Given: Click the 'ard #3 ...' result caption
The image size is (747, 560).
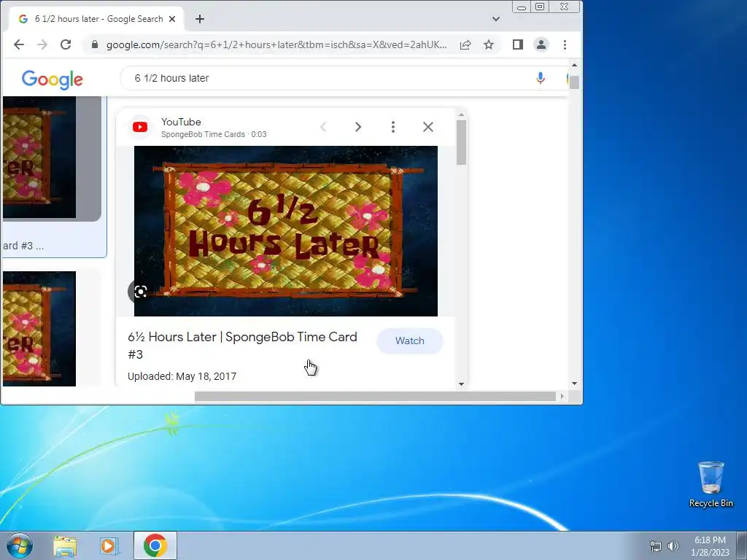Looking at the screenshot, I should click(23, 246).
